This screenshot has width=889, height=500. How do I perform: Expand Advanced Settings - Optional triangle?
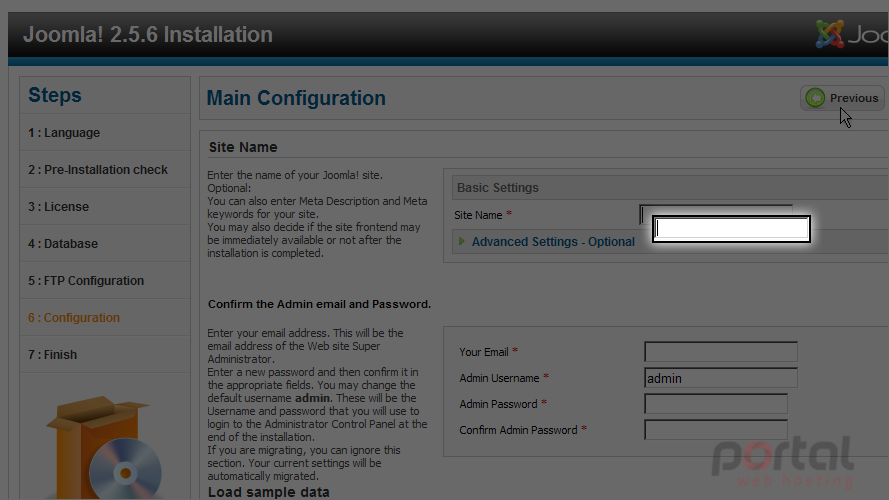coord(462,241)
